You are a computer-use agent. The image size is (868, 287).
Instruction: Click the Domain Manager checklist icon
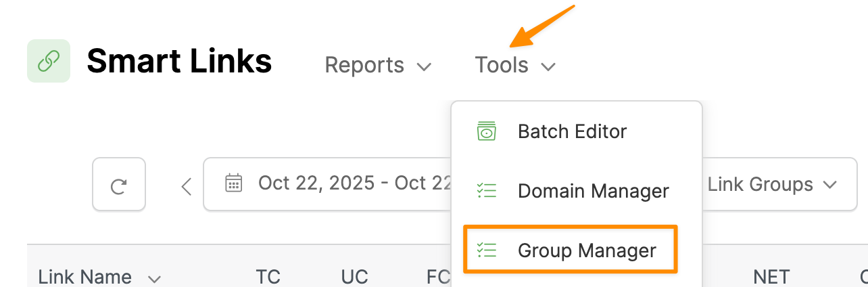486,191
